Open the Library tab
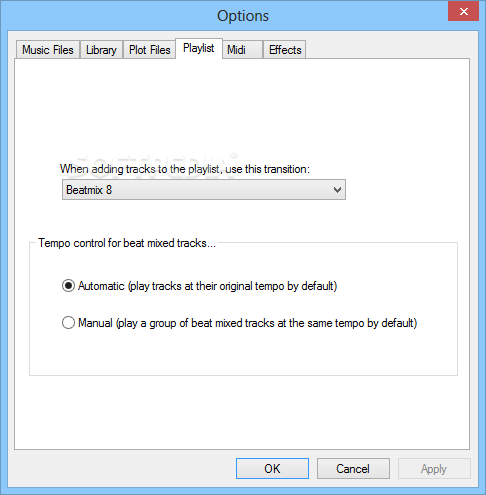Image resolution: width=486 pixels, height=495 pixels. [x=101, y=50]
